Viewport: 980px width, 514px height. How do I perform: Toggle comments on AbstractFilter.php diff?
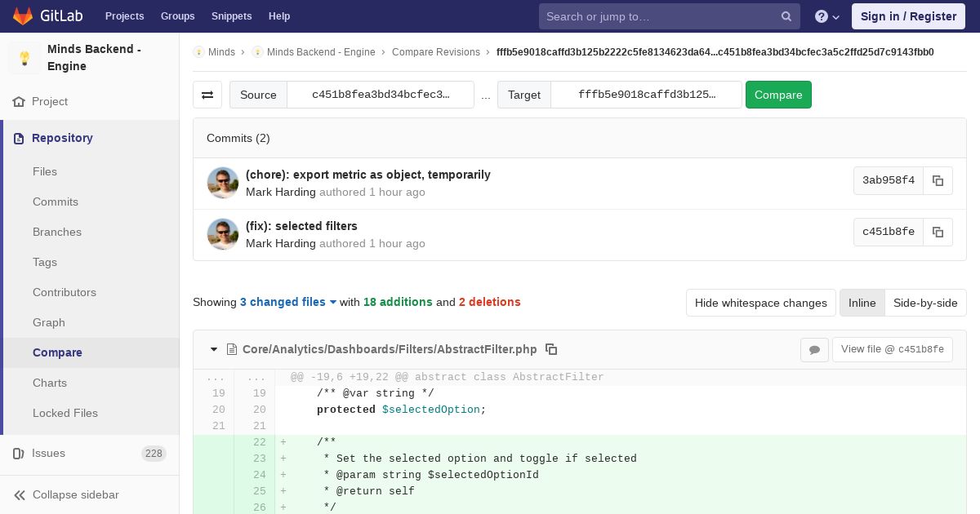814,349
